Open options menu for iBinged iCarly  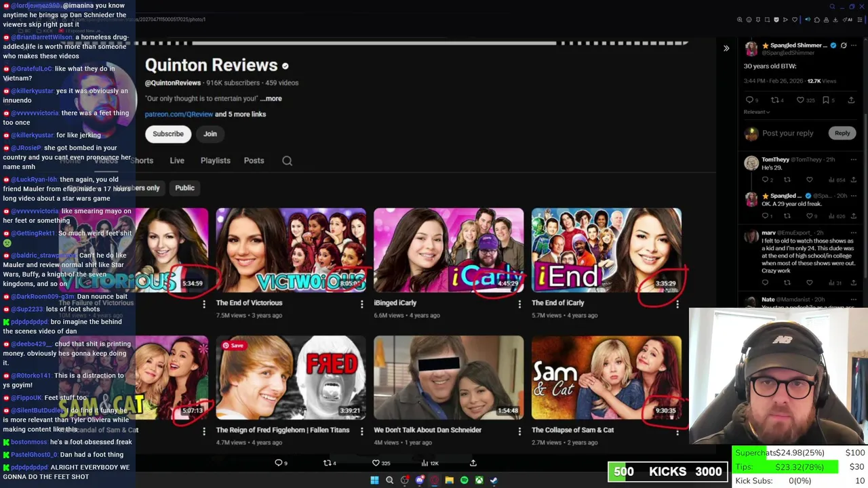point(519,304)
